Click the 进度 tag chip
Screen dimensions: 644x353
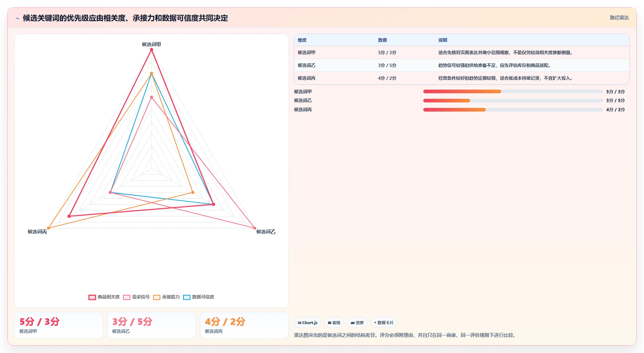tap(357, 323)
